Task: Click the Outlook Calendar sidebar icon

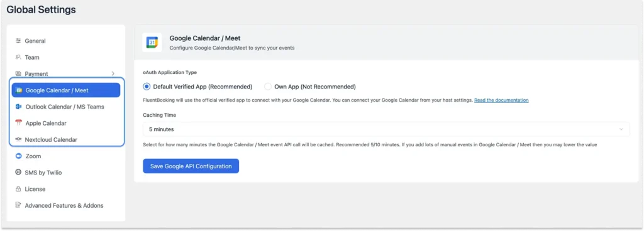Action: (x=18, y=107)
